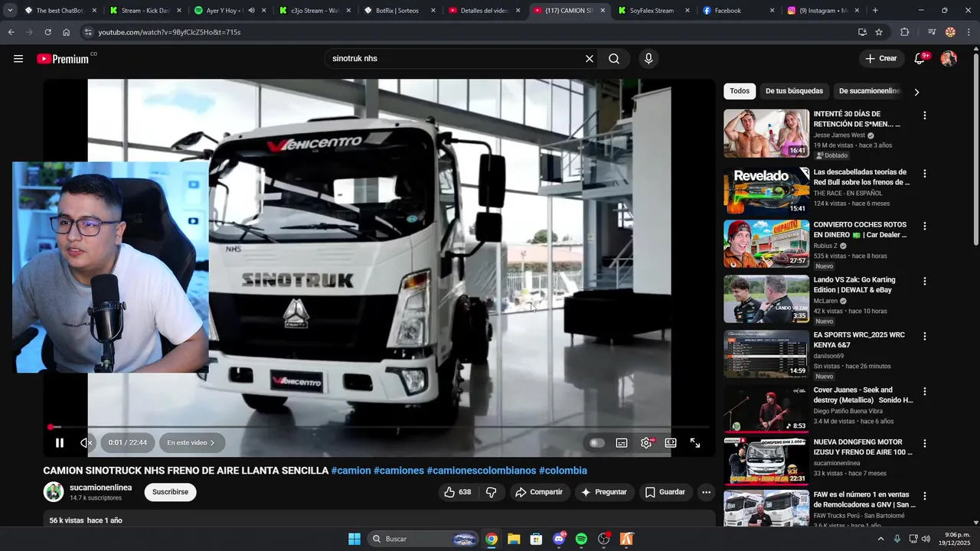Show more filter chips with right arrow
The image size is (980, 551).
(916, 92)
